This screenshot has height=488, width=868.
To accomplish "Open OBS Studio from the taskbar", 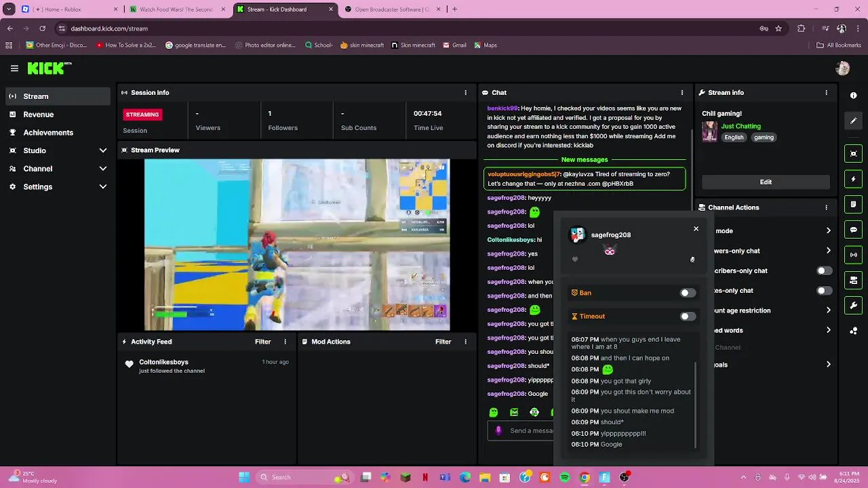I will point(625,477).
